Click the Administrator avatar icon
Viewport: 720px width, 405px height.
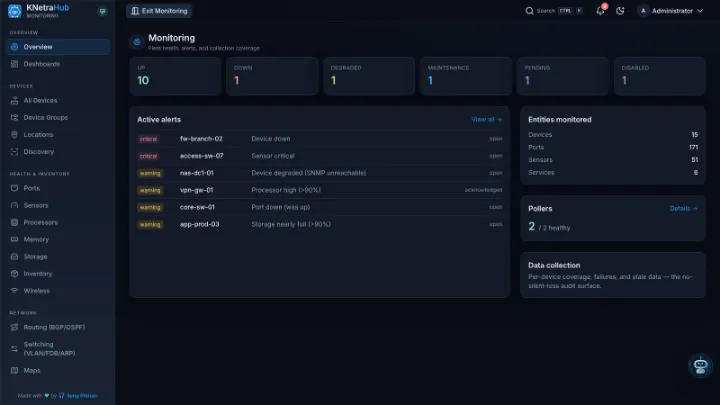point(643,11)
